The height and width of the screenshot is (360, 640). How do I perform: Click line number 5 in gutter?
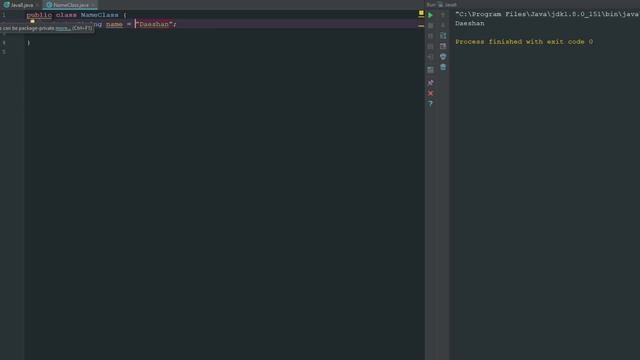click(x=4, y=52)
